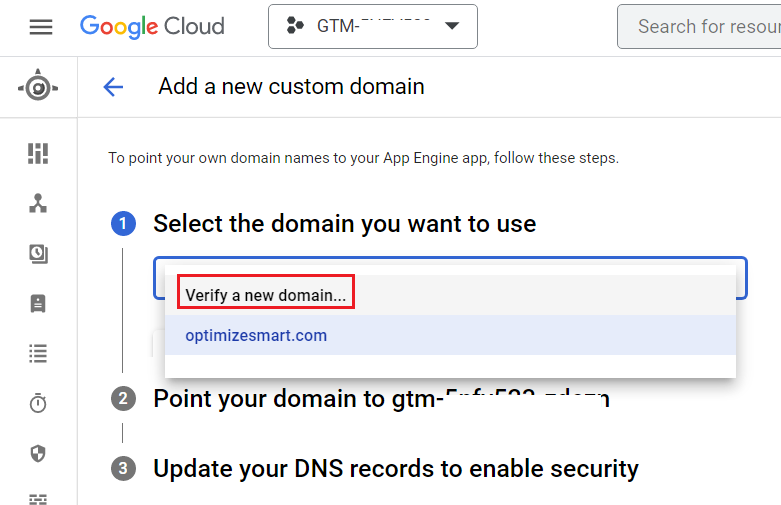Open the App Engine Dashboard sidebar icon
The image size is (781, 505).
coord(38,153)
